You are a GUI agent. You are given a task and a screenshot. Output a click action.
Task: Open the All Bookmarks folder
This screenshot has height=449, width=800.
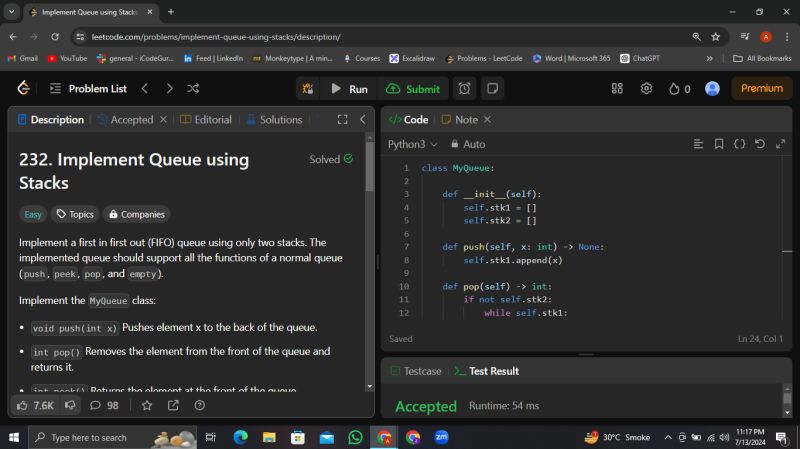tap(762, 59)
